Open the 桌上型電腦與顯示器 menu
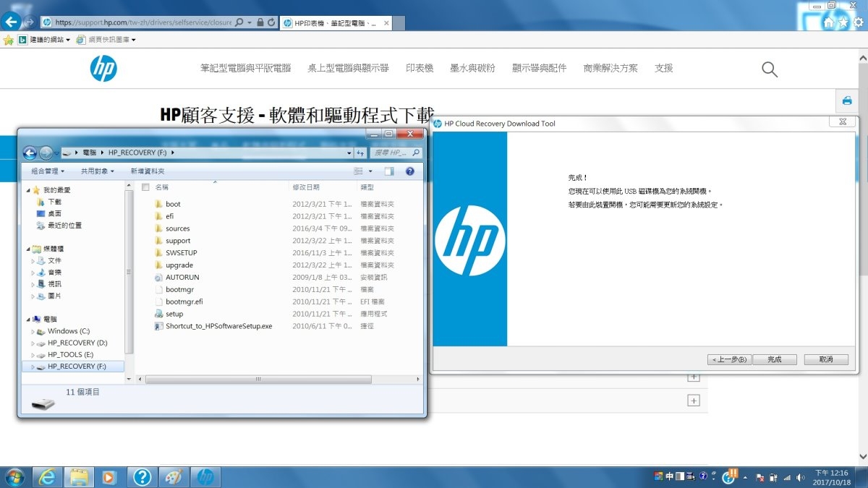 [x=348, y=68]
